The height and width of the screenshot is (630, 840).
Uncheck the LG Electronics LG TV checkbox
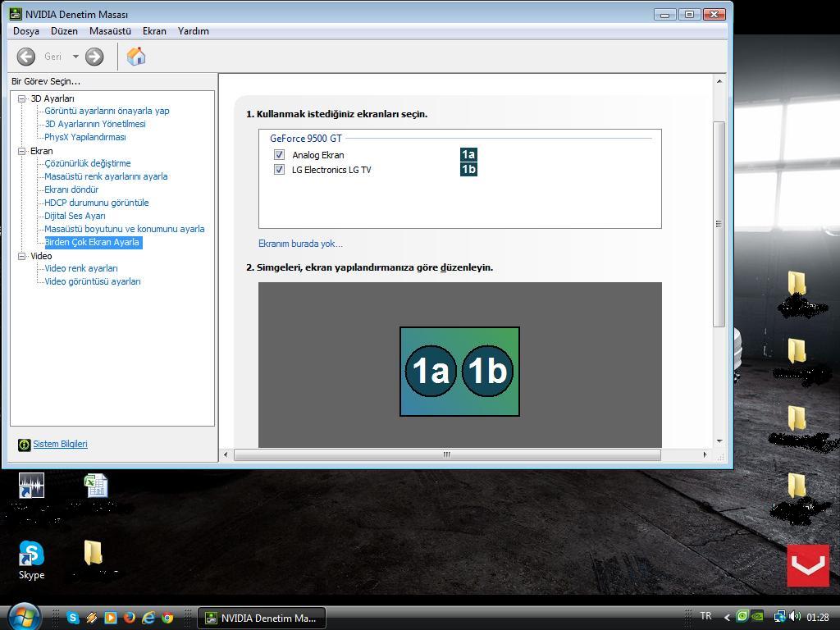coord(279,170)
